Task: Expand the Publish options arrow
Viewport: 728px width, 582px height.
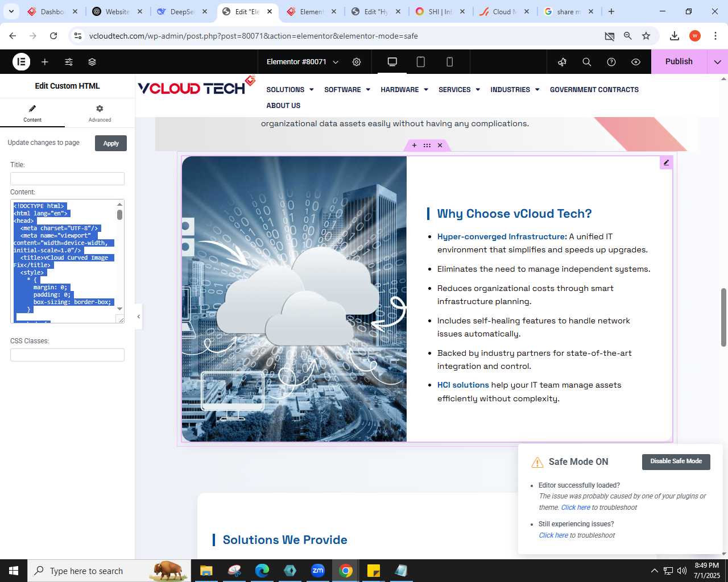Action: 718,62
